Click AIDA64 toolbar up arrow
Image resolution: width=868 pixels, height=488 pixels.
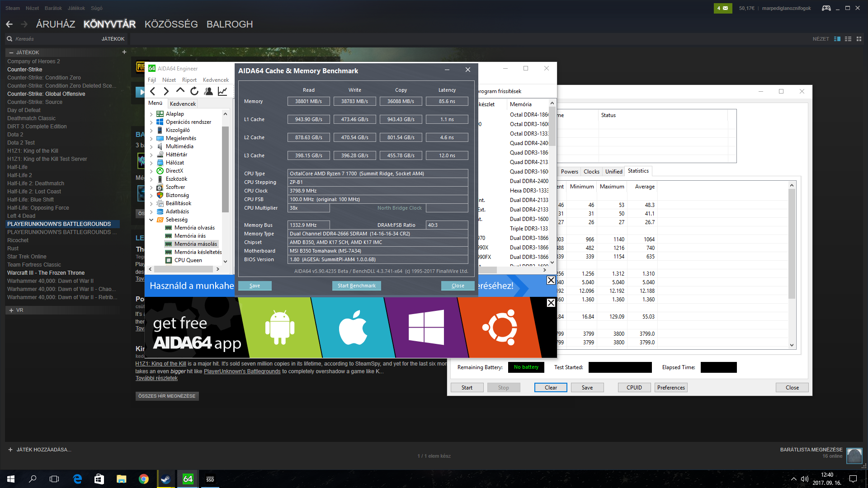pos(180,90)
